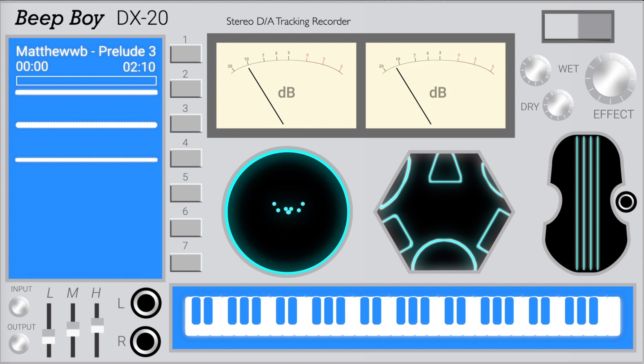Click the left dB VU meter
The image size is (644, 364).
tap(286, 85)
